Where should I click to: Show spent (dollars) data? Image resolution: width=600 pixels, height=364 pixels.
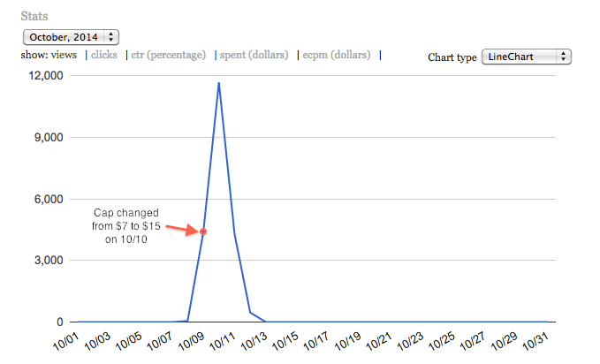(x=254, y=55)
